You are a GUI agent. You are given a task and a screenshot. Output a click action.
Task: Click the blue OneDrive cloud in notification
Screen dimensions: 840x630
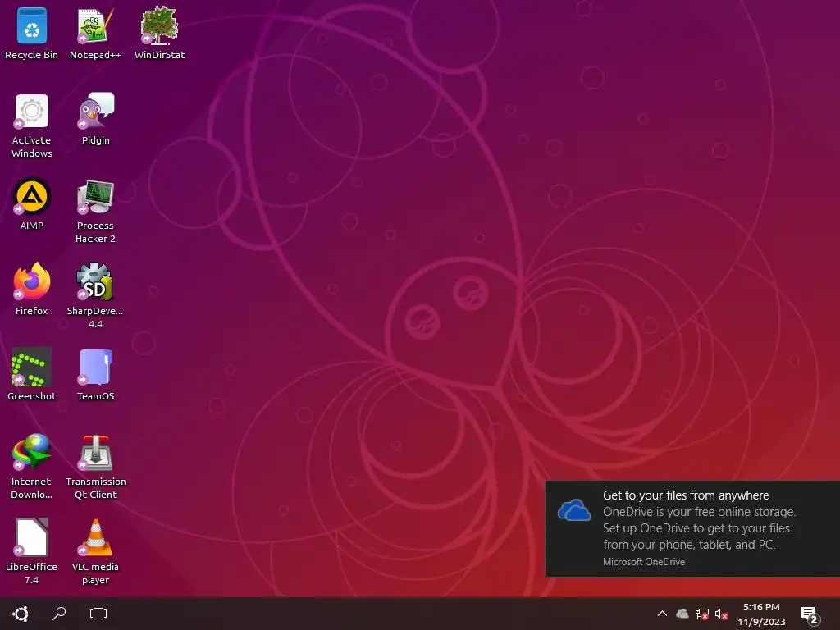[573, 510]
